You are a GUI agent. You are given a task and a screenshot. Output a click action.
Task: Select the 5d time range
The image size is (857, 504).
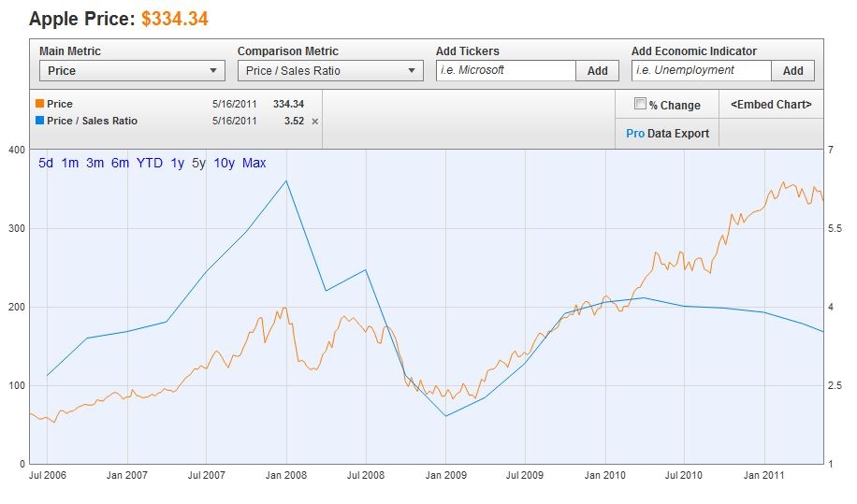[46, 163]
